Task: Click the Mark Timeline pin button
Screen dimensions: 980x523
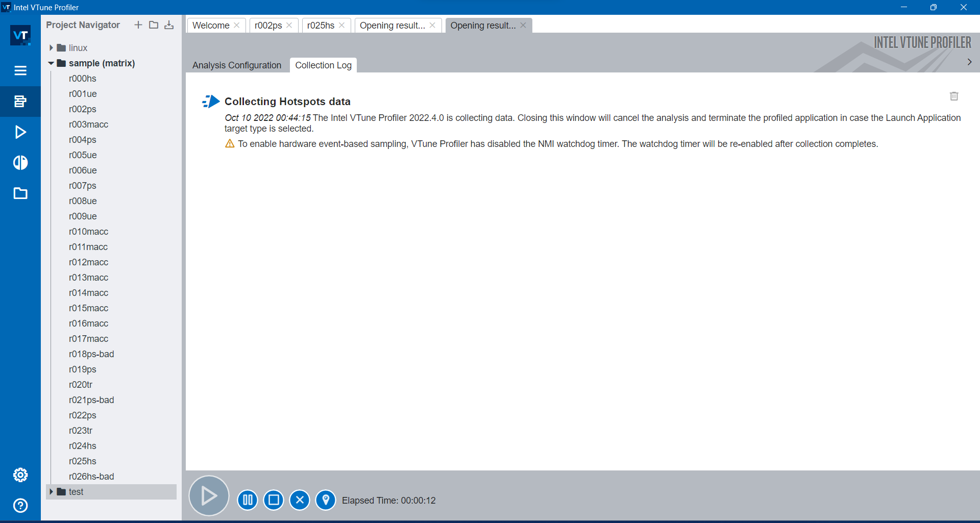Action: [326, 500]
